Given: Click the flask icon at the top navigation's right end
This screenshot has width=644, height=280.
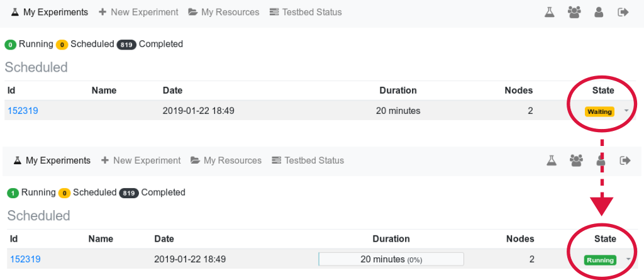Looking at the screenshot, I should point(550,13).
